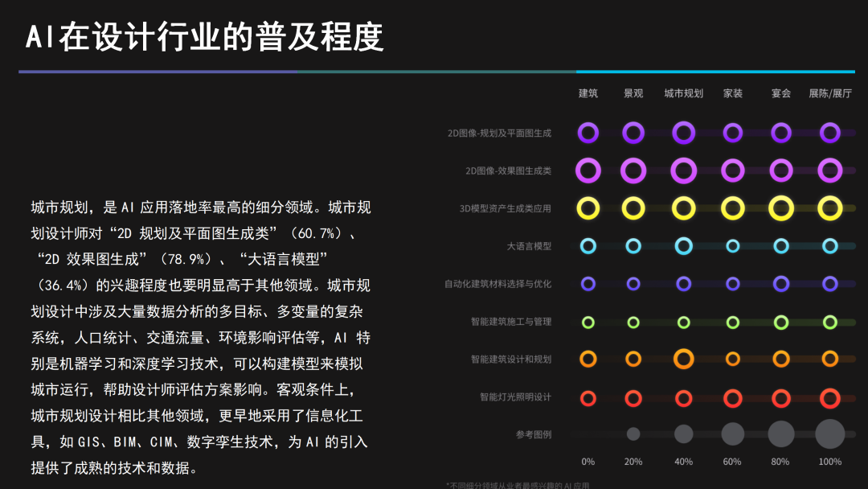Click the cyan 大语言模型 ring under 展陈/展厅
The height and width of the screenshot is (489, 868).
[x=829, y=246]
